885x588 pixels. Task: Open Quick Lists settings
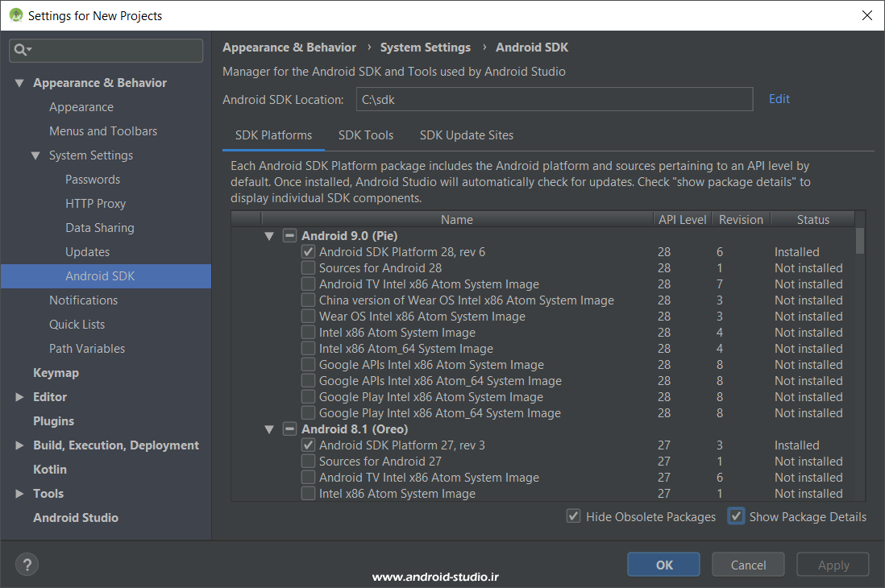click(77, 325)
